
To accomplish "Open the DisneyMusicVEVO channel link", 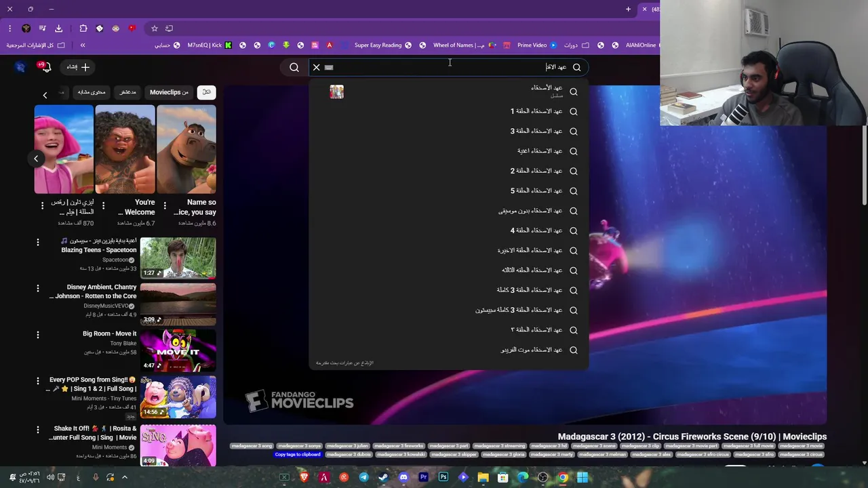I will coord(108,306).
